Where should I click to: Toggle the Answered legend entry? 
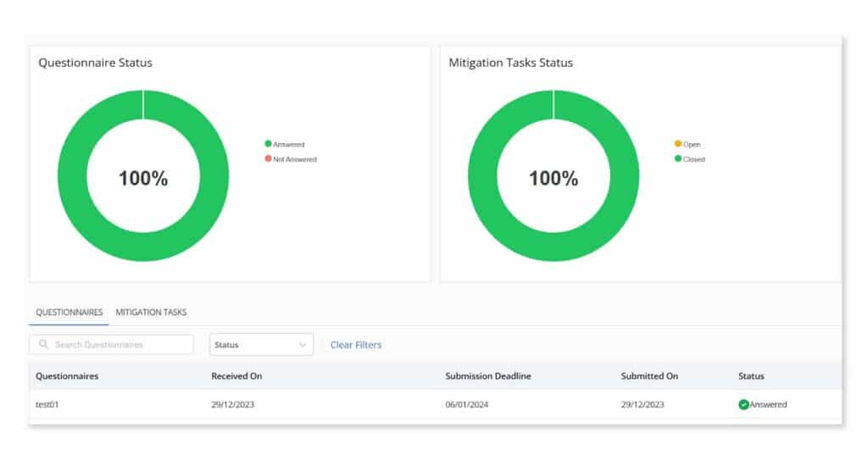click(285, 144)
